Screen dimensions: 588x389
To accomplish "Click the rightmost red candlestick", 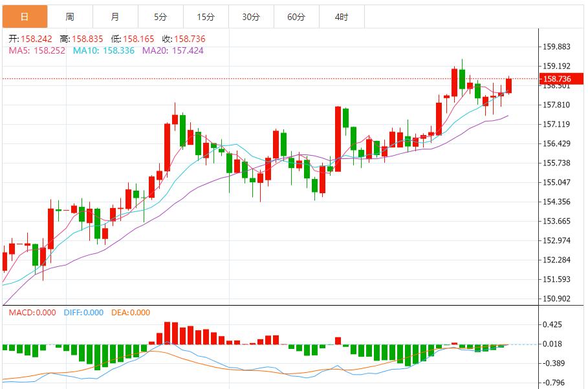I will coord(509,85).
